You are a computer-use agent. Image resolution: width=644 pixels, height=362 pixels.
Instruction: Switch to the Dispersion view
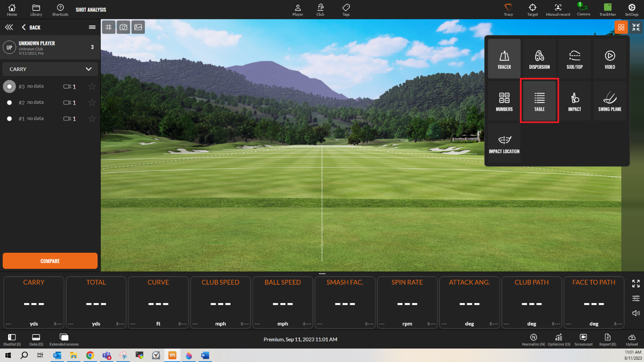click(539, 58)
